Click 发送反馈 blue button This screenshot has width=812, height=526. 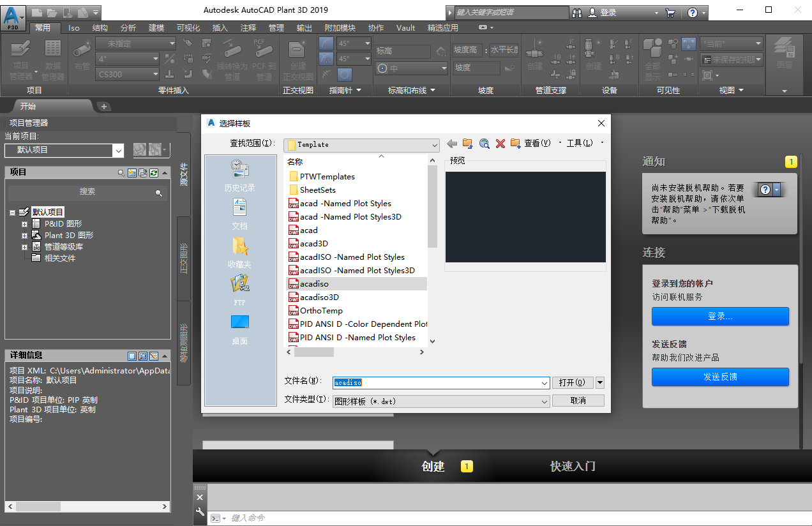(x=720, y=377)
